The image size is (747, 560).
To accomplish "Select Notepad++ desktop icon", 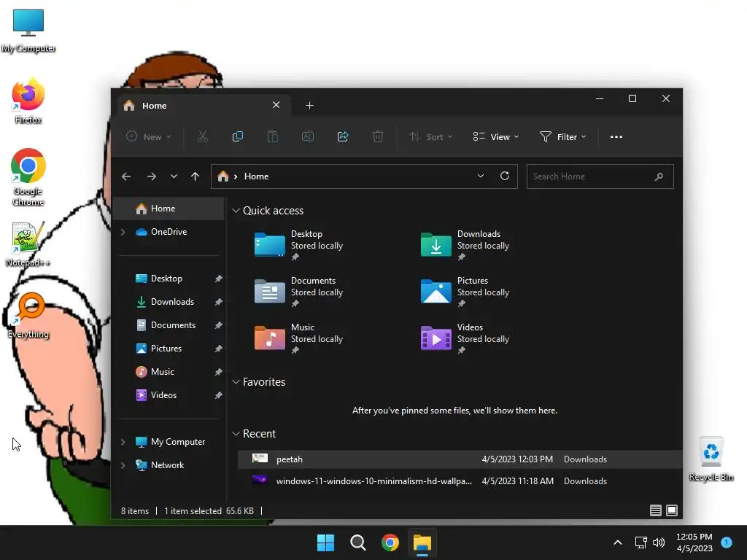I will tap(28, 244).
